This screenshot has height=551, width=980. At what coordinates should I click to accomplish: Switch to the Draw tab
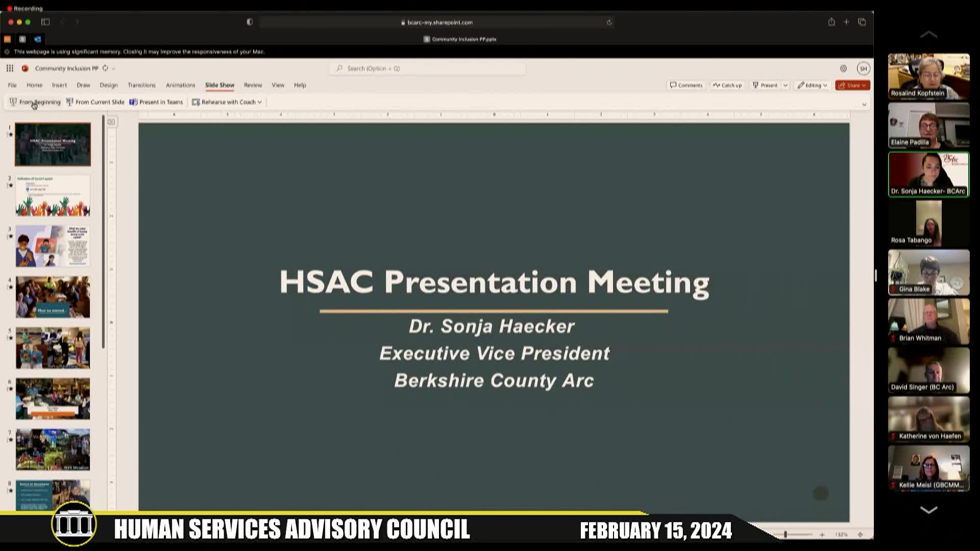pos(83,85)
